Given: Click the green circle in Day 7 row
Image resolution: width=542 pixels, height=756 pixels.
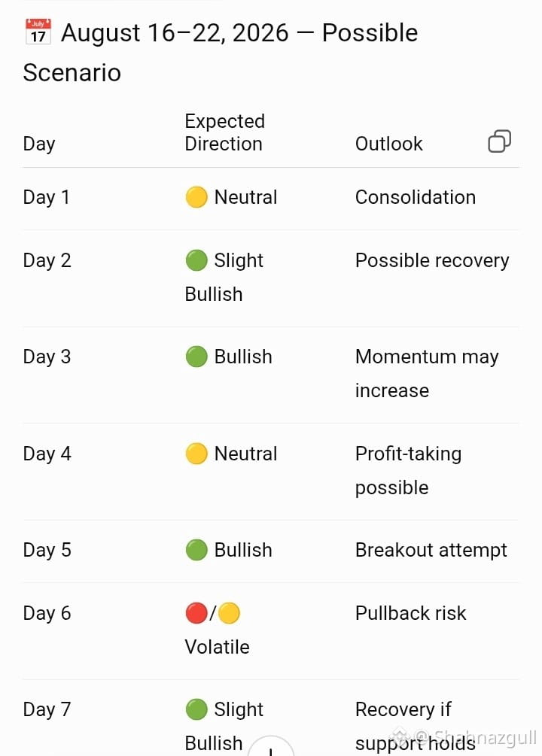Looking at the screenshot, I should [x=196, y=709].
